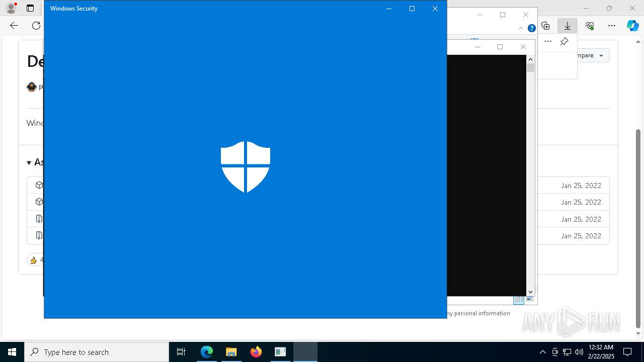Open the Edge profile icon

11,8
